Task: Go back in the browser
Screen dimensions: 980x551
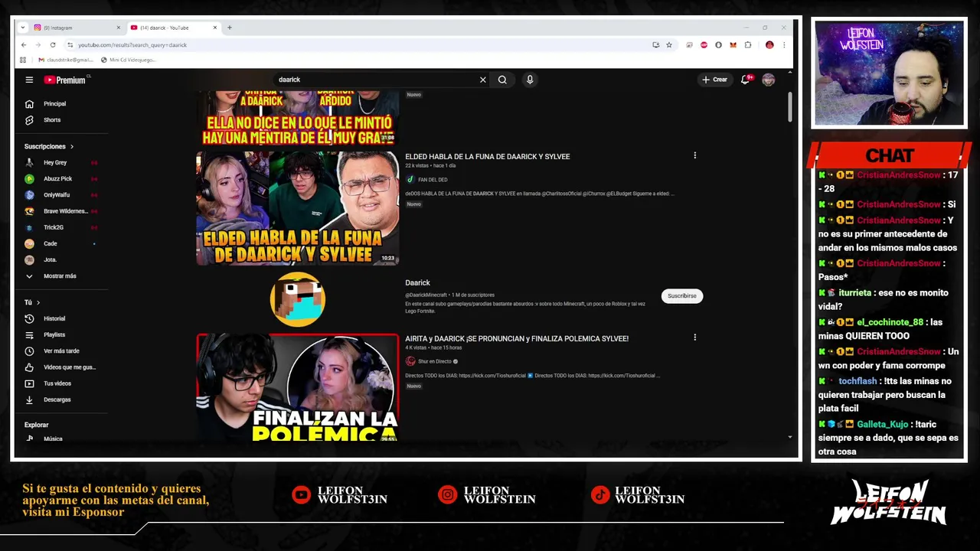Action: click(x=23, y=45)
